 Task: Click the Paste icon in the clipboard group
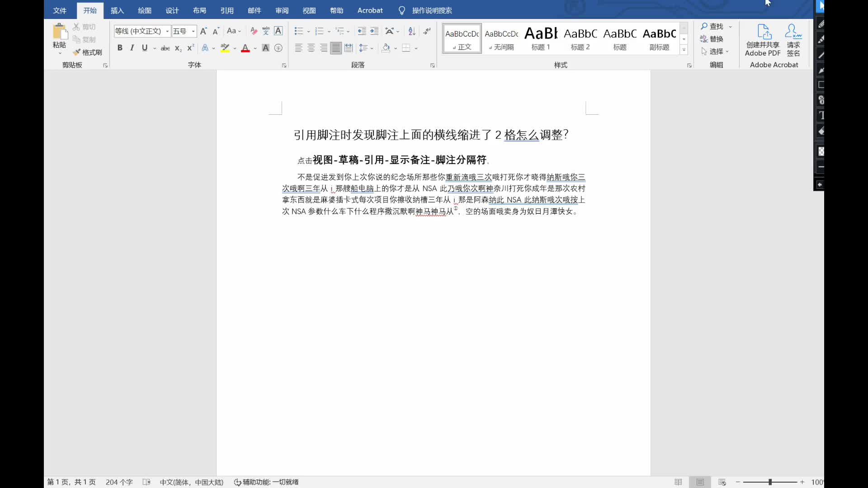pyautogui.click(x=60, y=32)
